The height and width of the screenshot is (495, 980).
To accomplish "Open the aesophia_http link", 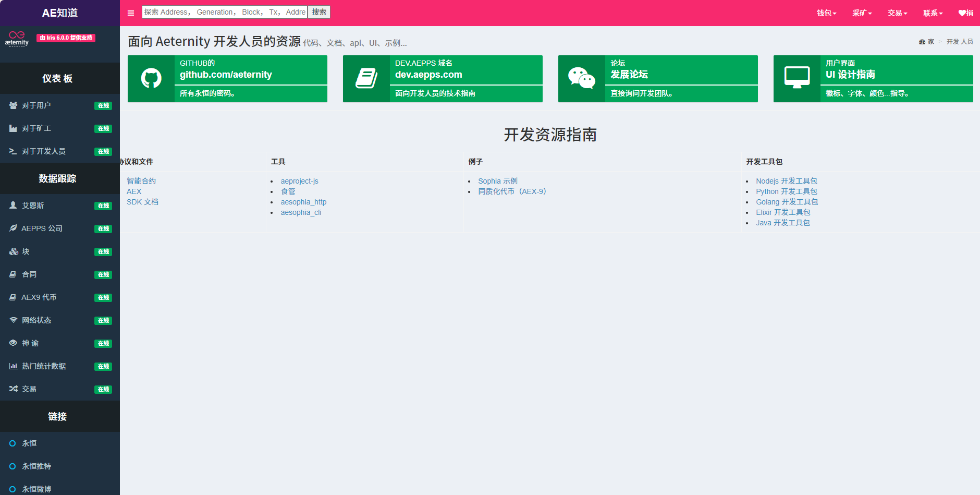I will (x=303, y=202).
